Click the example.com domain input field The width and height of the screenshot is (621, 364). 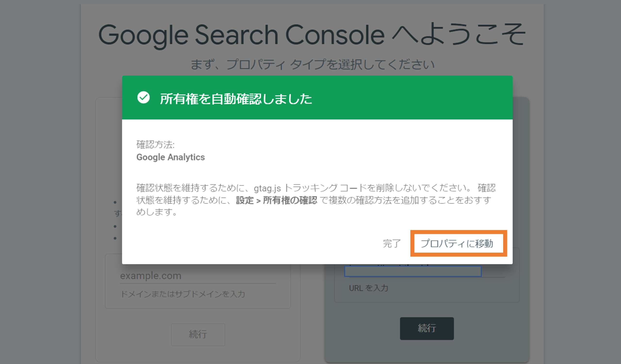[197, 275]
